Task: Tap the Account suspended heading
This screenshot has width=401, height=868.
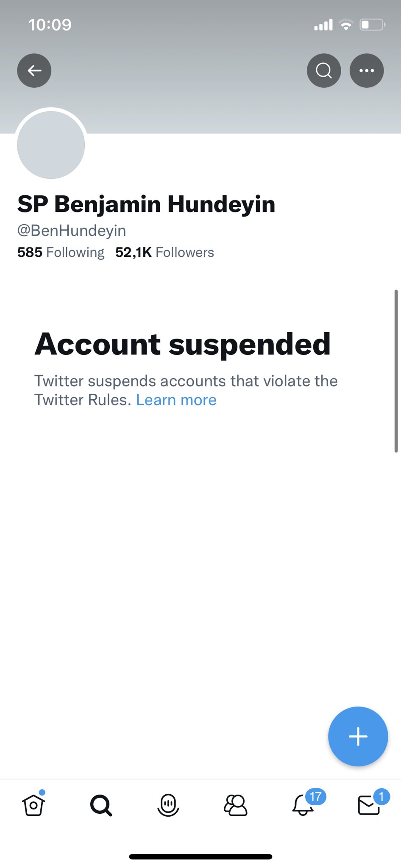Action: pyautogui.click(x=182, y=344)
